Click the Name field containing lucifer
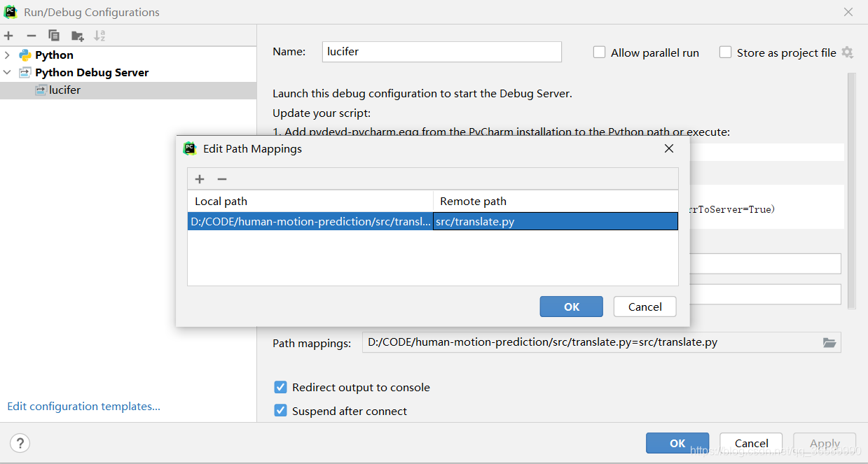This screenshot has height=464, width=868. coord(442,52)
